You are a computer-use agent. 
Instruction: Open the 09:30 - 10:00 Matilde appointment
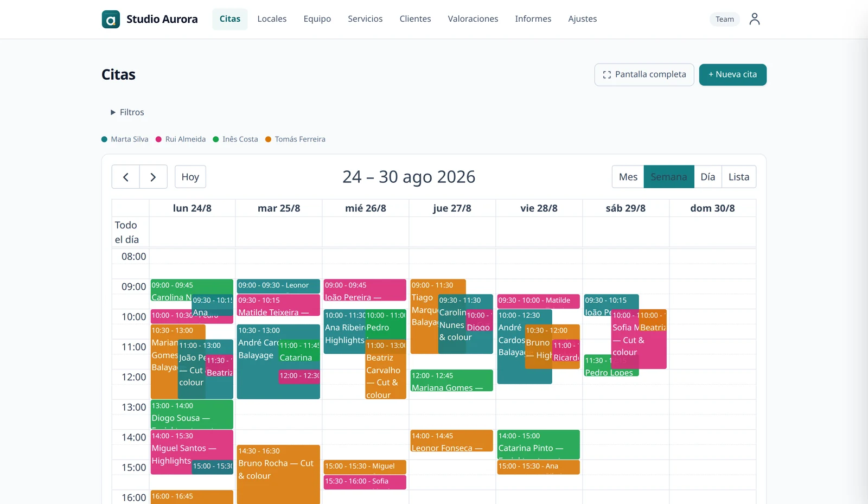click(x=539, y=301)
